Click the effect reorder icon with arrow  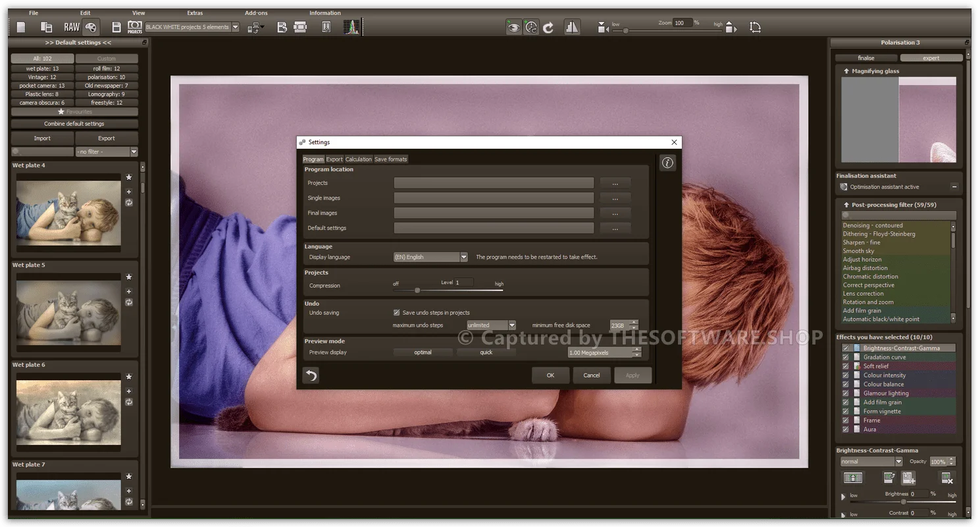tap(889, 478)
